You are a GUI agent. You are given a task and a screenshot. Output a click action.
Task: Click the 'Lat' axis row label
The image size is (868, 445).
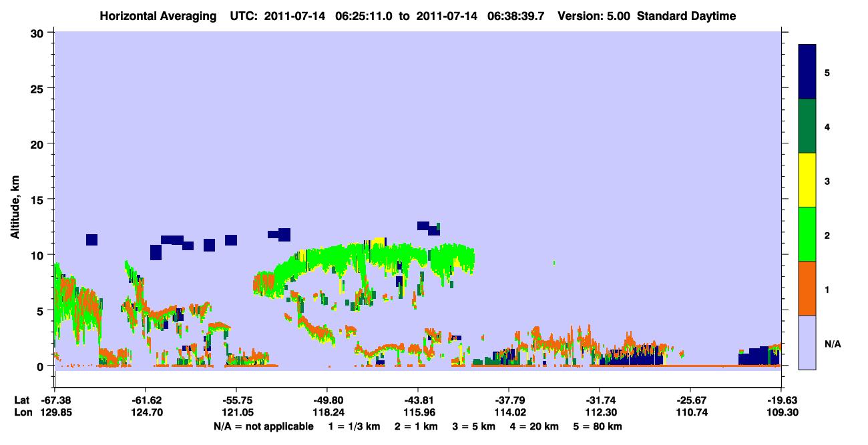22,400
